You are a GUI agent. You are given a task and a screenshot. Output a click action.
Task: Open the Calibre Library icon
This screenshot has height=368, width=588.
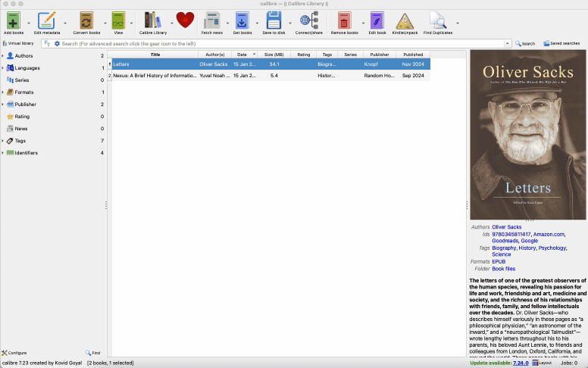(152, 20)
